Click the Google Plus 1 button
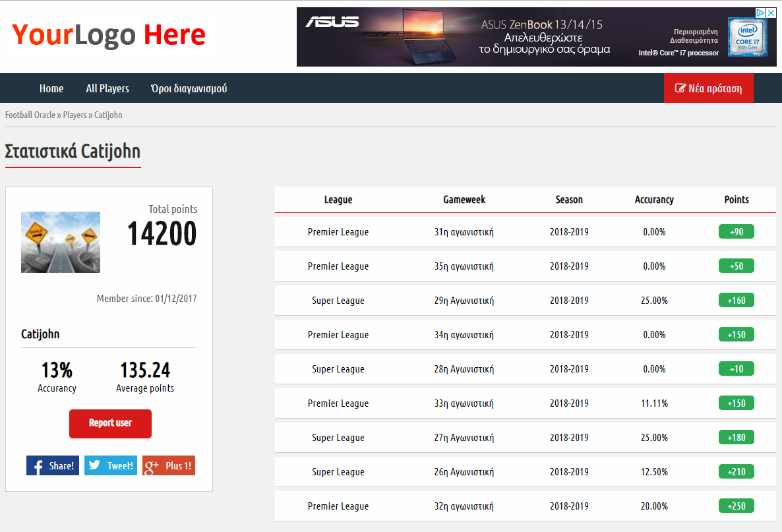Image resolution: width=782 pixels, height=532 pixels. tap(169, 465)
